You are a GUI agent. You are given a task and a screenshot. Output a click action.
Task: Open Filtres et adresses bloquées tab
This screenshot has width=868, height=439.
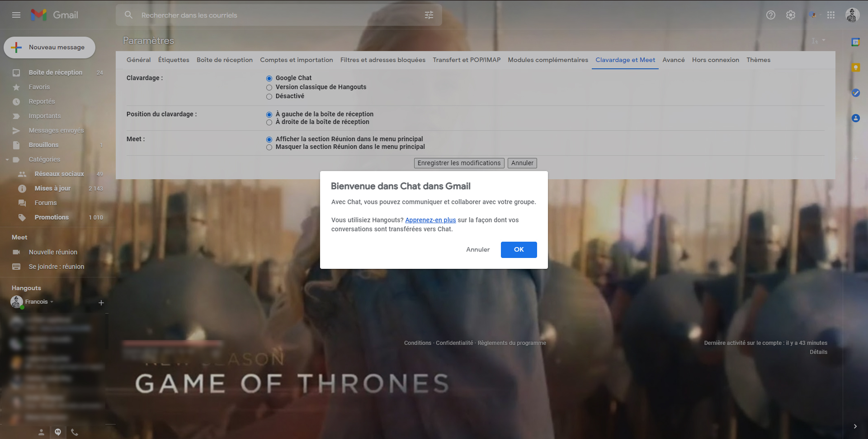click(x=383, y=60)
